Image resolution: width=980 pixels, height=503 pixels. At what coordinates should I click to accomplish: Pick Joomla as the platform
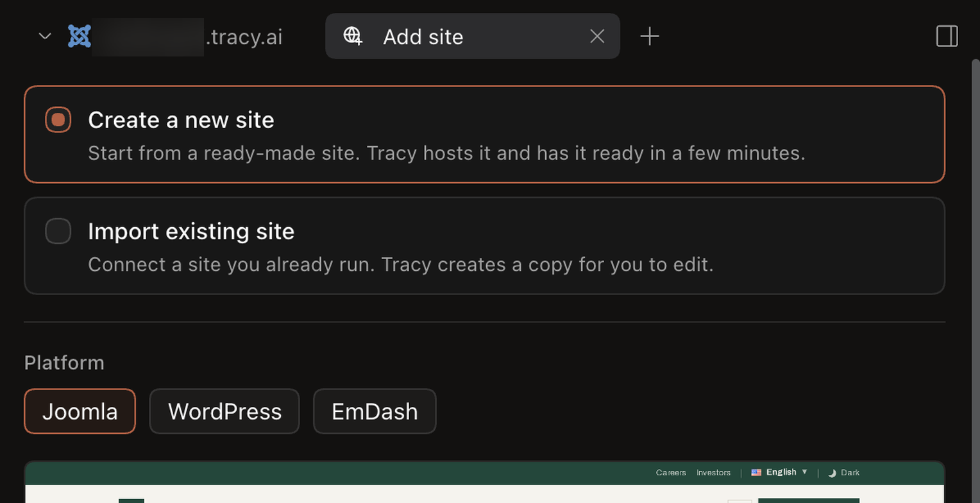pos(80,411)
